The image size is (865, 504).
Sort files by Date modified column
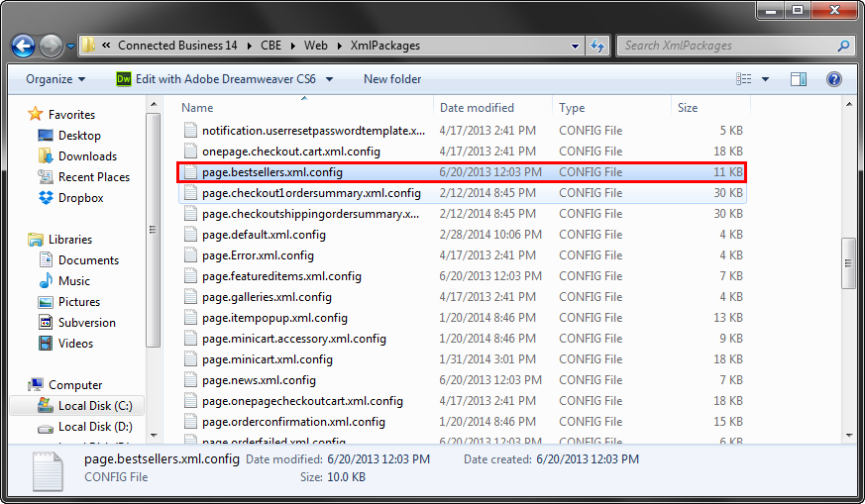coord(477,108)
